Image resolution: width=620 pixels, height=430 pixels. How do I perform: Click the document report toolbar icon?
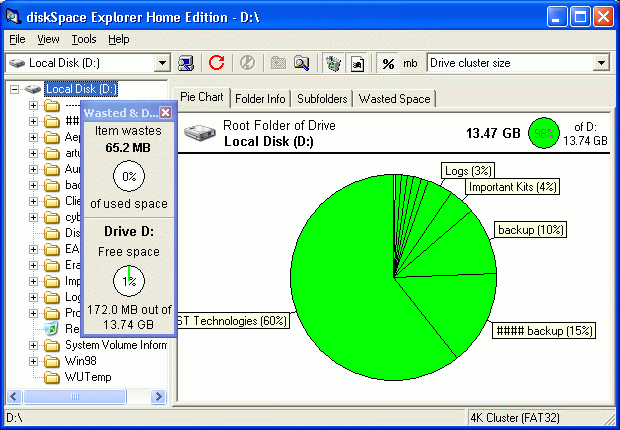point(357,63)
